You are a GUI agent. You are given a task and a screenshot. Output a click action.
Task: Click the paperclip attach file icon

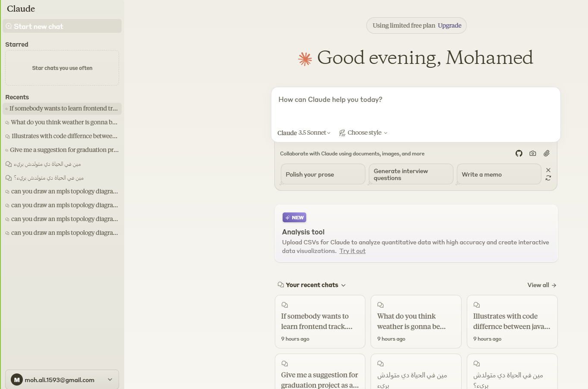pos(547,153)
